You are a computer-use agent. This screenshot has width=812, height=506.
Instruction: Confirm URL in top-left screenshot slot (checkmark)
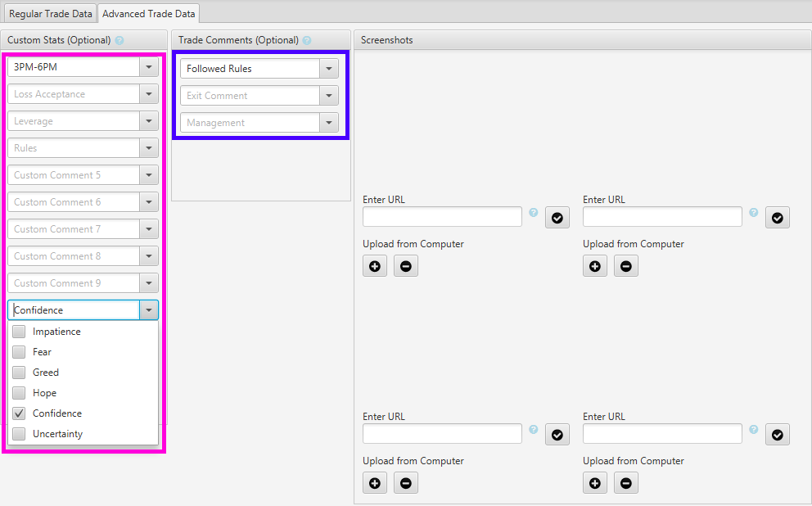coord(557,218)
